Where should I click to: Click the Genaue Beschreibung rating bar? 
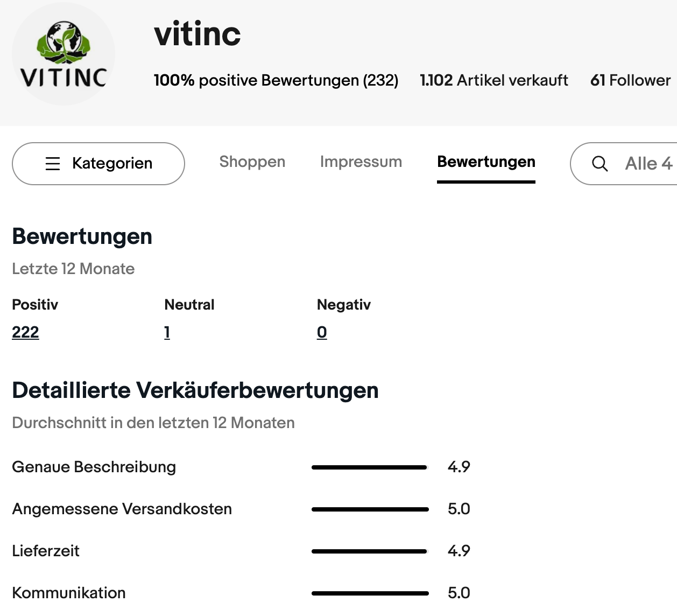tap(369, 467)
